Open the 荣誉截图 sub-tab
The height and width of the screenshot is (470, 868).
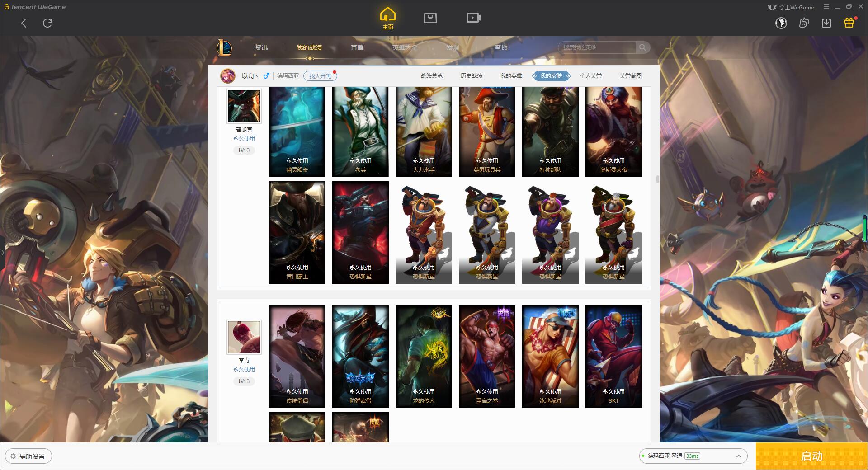point(631,76)
